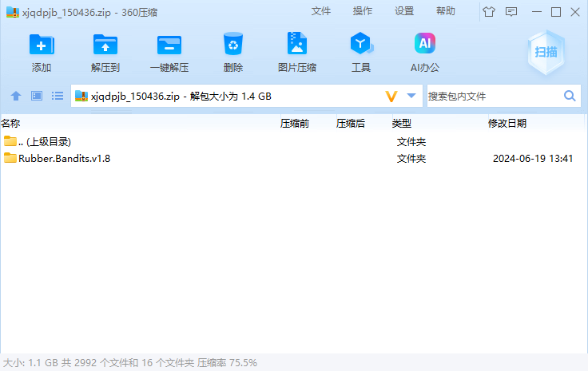Open the 设置 menu
The image size is (588, 371).
(x=404, y=11)
